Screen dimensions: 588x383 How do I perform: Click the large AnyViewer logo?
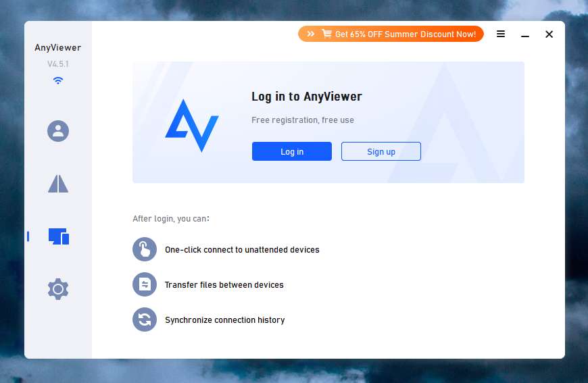pyautogui.click(x=192, y=126)
